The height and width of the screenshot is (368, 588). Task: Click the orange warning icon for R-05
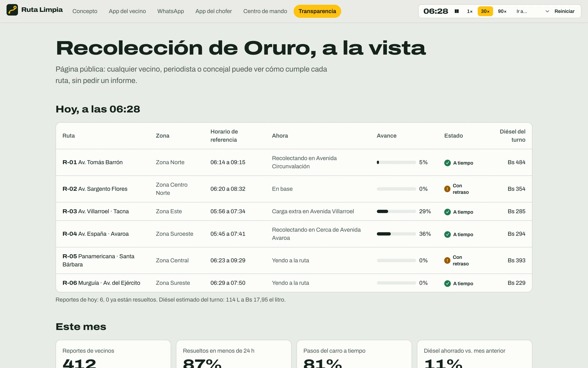447,261
